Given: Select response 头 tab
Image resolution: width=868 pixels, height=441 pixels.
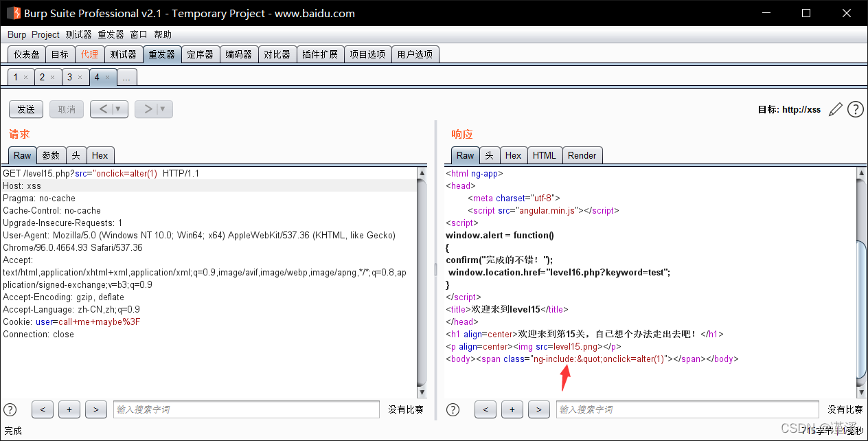Looking at the screenshot, I should tap(490, 155).
